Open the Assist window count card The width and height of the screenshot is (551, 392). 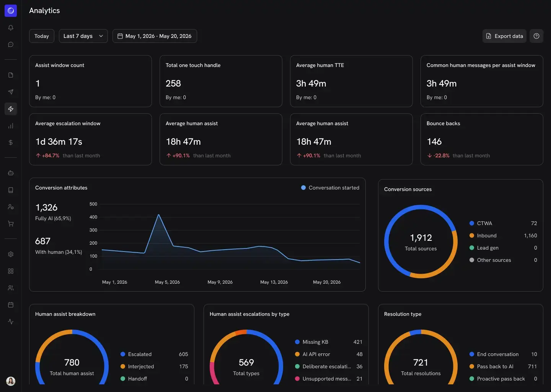[x=90, y=81]
